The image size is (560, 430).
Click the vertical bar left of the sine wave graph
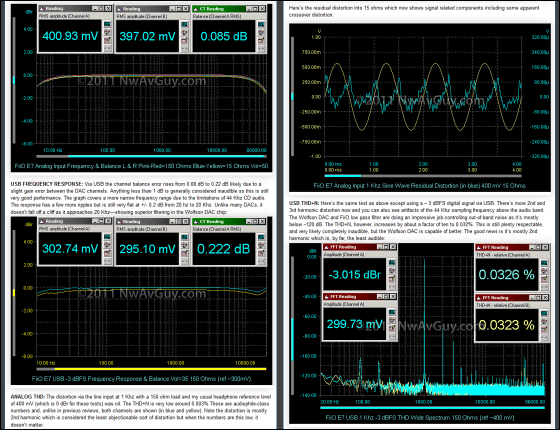293,96
